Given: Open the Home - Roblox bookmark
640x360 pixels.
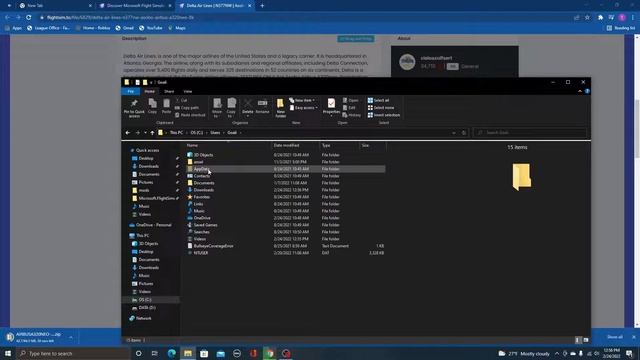Looking at the screenshot, I should [x=93, y=28].
